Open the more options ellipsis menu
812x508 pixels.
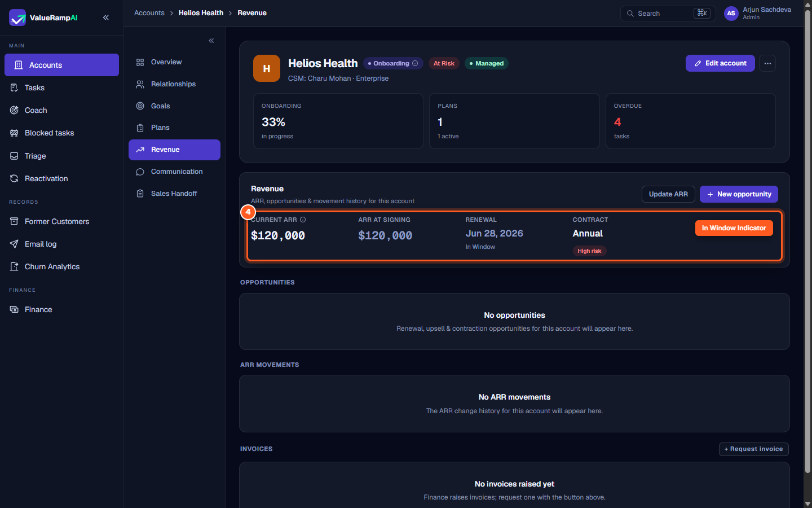point(767,63)
